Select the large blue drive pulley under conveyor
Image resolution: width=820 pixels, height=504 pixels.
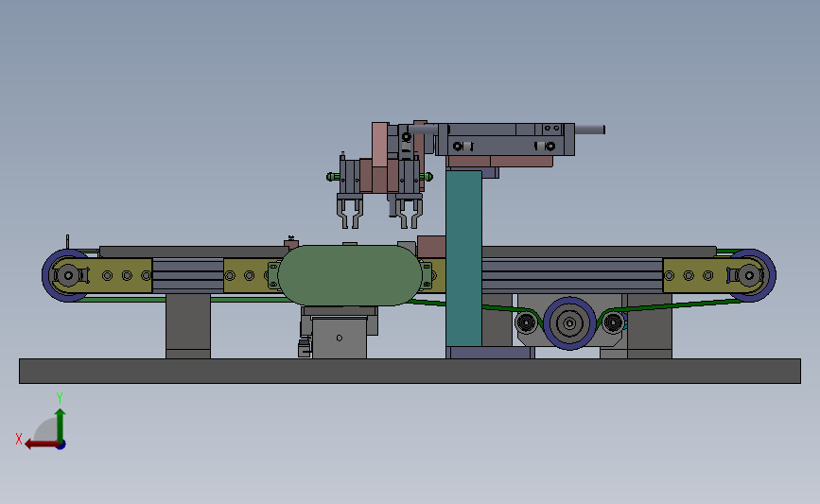569,323
